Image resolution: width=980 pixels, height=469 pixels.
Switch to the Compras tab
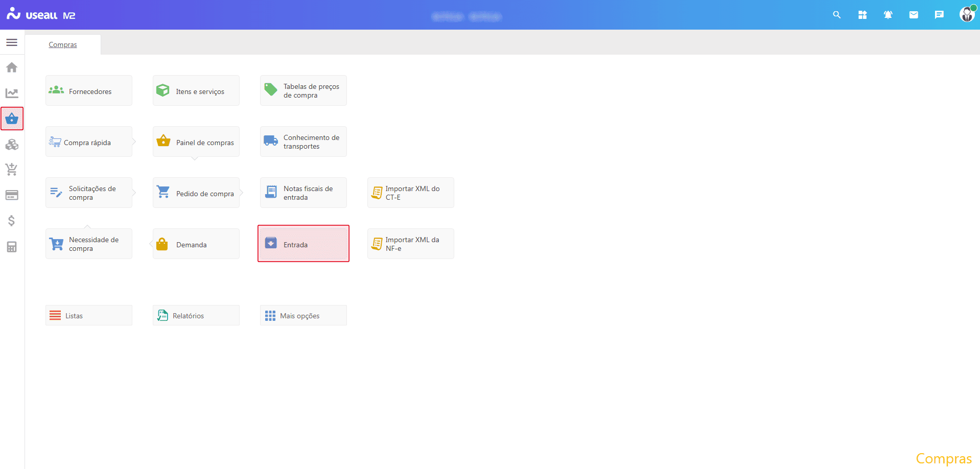63,45
